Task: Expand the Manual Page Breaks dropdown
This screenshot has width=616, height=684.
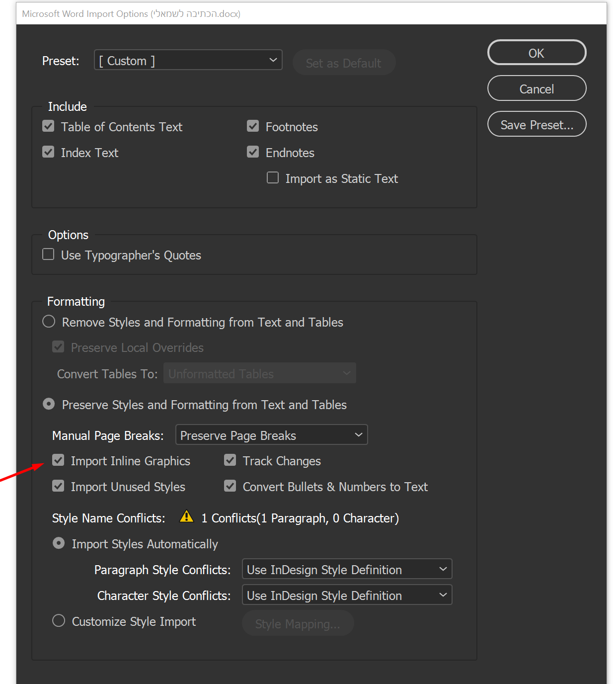Action: click(271, 435)
